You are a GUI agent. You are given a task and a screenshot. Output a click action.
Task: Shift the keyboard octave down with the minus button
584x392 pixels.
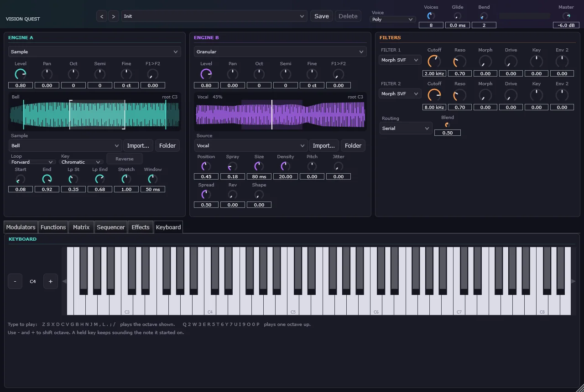tap(15, 281)
